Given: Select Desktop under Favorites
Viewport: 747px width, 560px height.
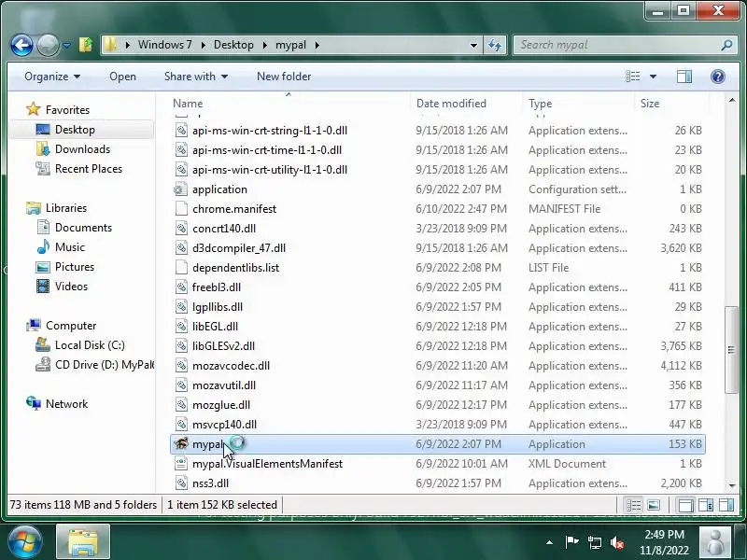Looking at the screenshot, I should [x=75, y=130].
